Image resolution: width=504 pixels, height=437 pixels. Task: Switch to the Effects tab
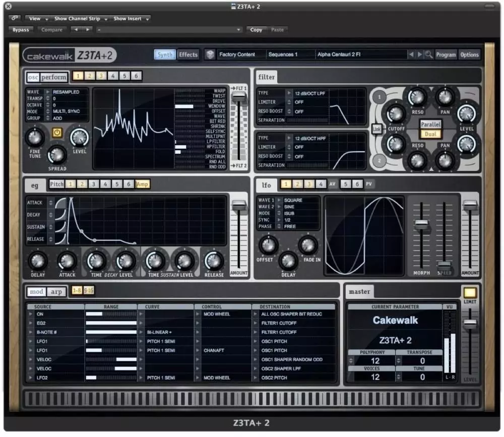click(x=188, y=54)
